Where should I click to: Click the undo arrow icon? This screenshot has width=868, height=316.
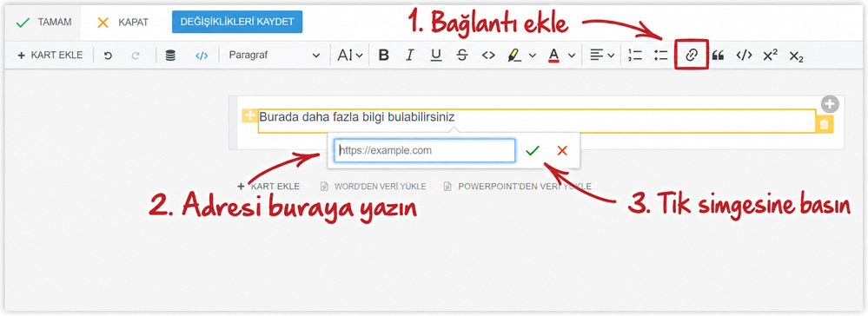coord(109,56)
